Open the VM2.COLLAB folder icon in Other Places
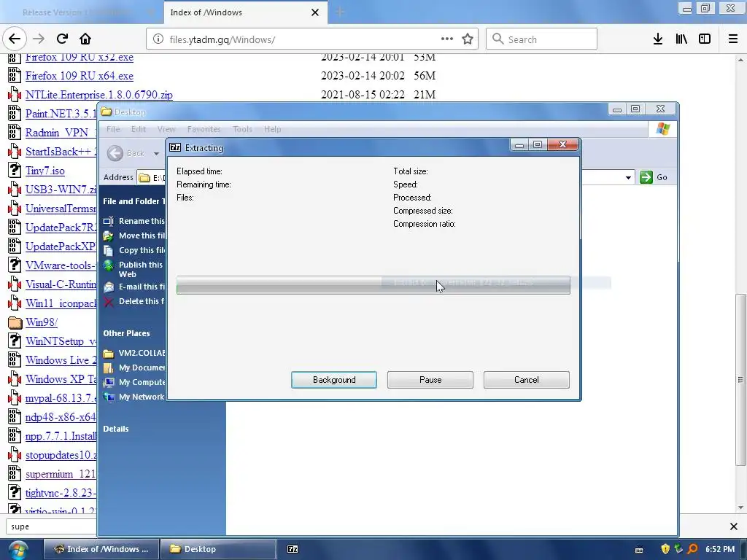This screenshot has height=560, width=747. 109,354
